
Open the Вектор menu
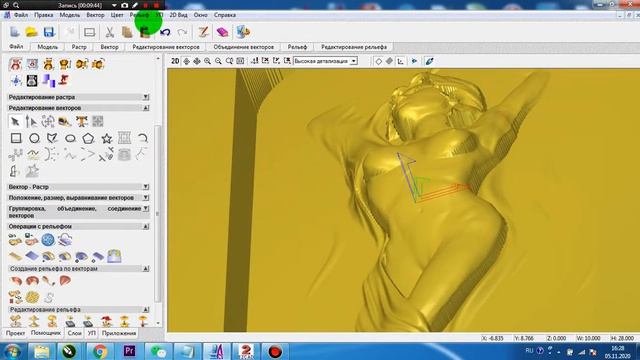[x=95, y=15]
